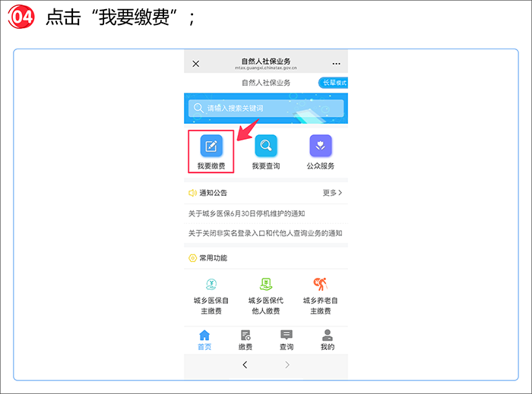The image size is (532, 394).
Task: Enable 长辈模式 elder mode
Action: [x=333, y=83]
